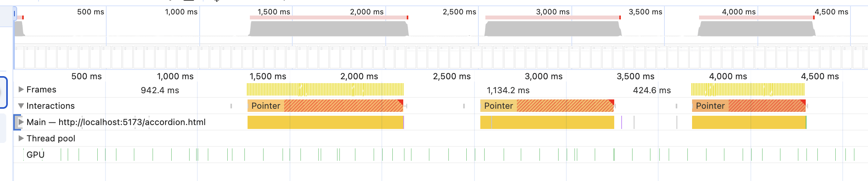The width and height of the screenshot is (868, 181).
Task: Select the Pointer interaction before 3,000 ms
Action: point(499,106)
